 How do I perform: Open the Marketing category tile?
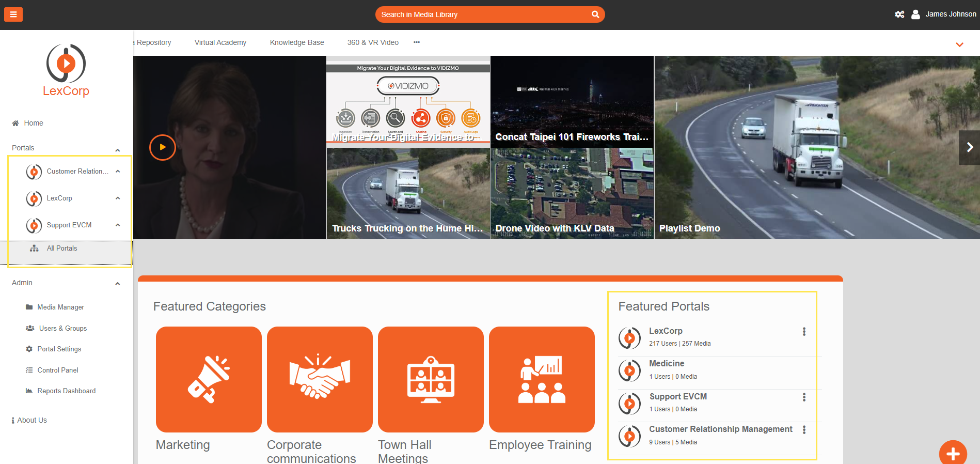(x=209, y=379)
